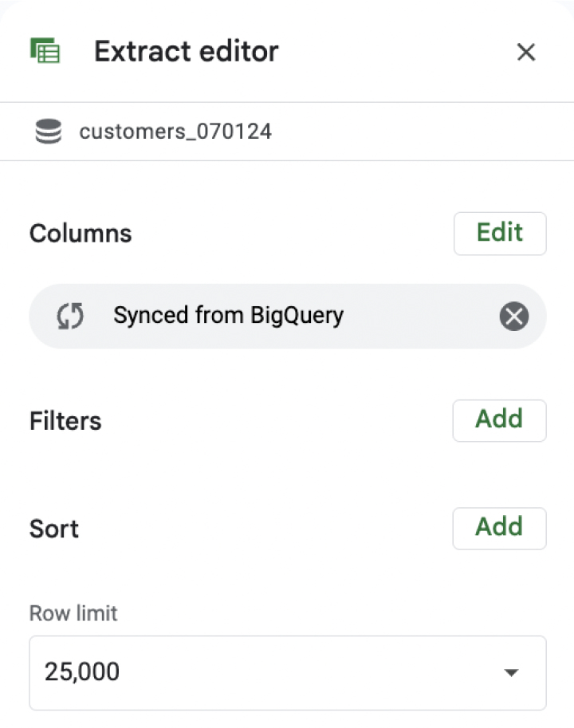Click the 25,000 row limit value
The width and height of the screenshot is (574, 728).
click(82, 672)
